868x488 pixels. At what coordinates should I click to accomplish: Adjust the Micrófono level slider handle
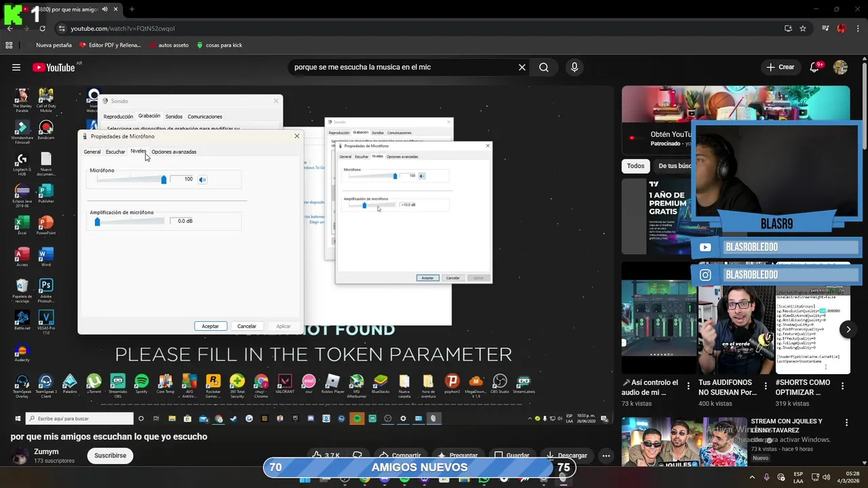pyautogui.click(x=163, y=180)
